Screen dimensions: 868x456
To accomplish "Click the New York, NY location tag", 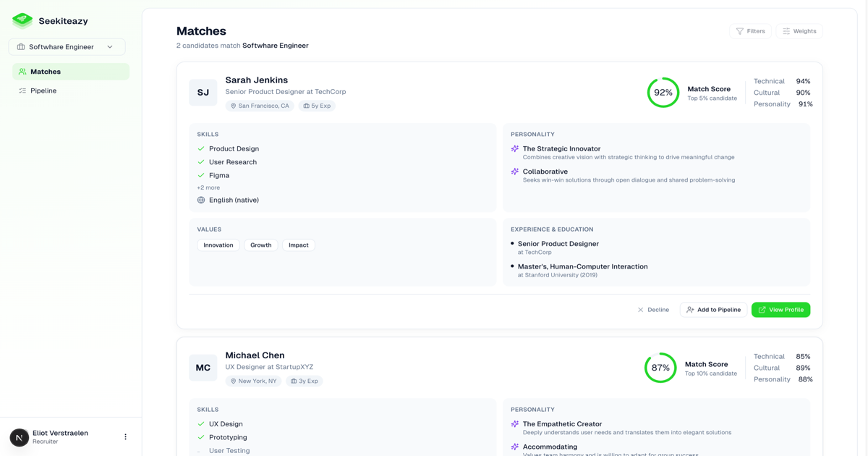I will coord(254,381).
